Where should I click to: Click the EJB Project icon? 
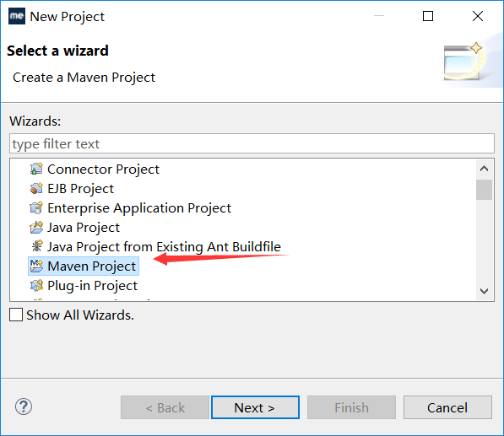tap(36, 188)
